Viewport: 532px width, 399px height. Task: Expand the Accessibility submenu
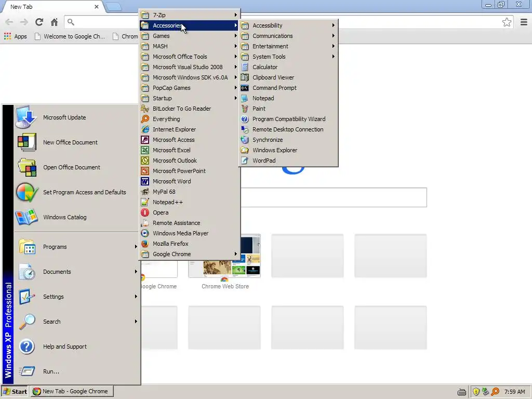[x=288, y=25]
